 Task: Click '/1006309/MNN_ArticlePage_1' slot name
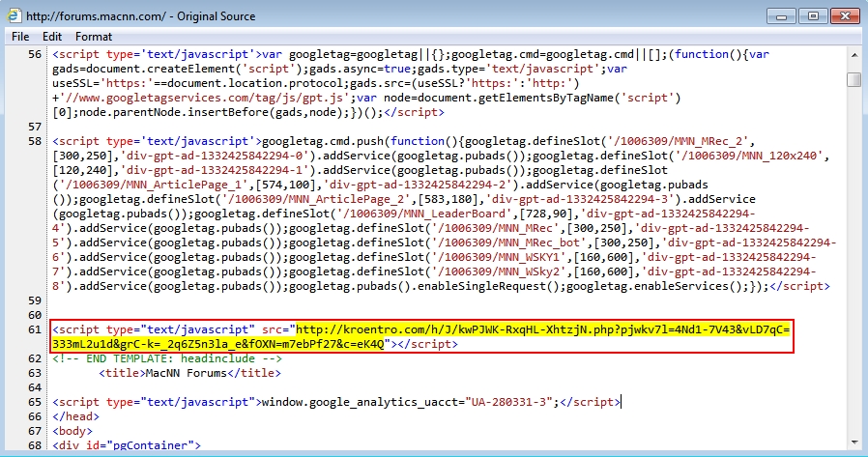click(x=154, y=185)
